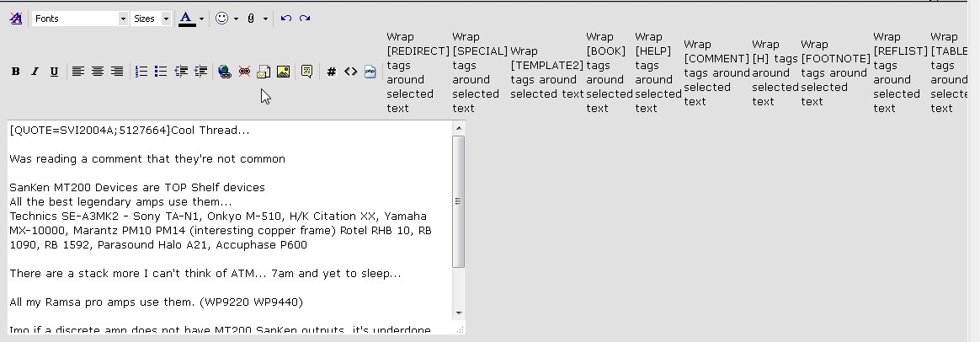Redo the last undone edit

coord(305,19)
